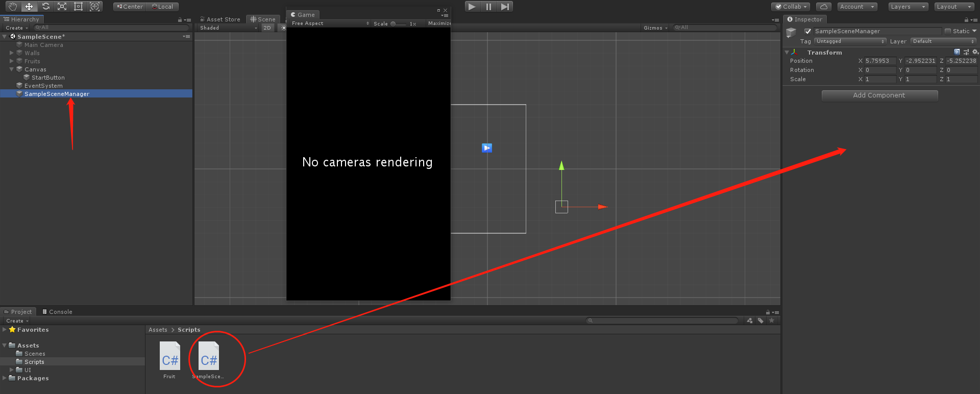Open the Collab dropdown
The width and height of the screenshot is (980, 394).
coord(791,7)
